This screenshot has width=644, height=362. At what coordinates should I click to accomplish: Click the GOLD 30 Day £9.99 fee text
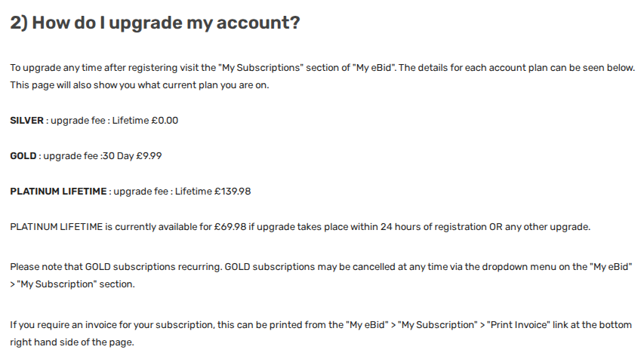click(x=132, y=156)
